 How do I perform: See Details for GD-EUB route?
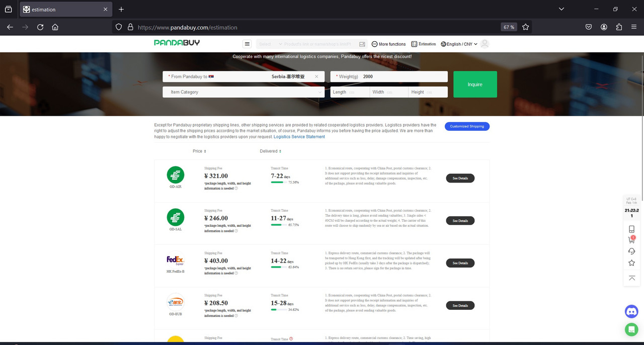pyautogui.click(x=460, y=305)
